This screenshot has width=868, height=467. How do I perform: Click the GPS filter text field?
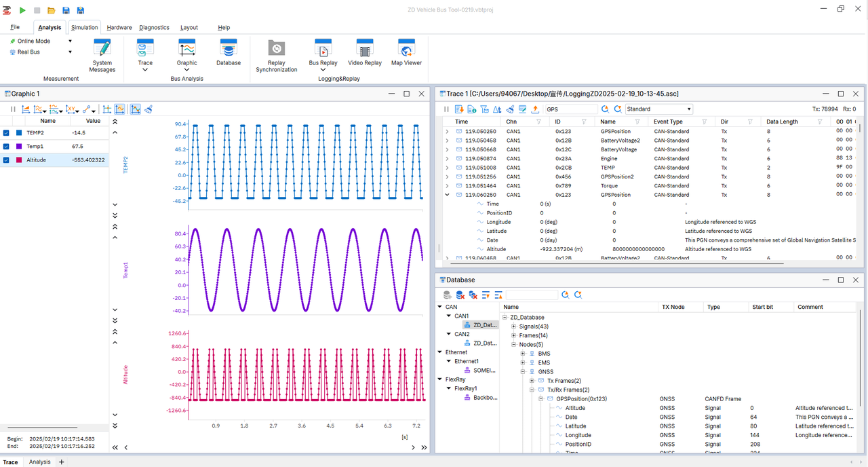[x=571, y=109]
